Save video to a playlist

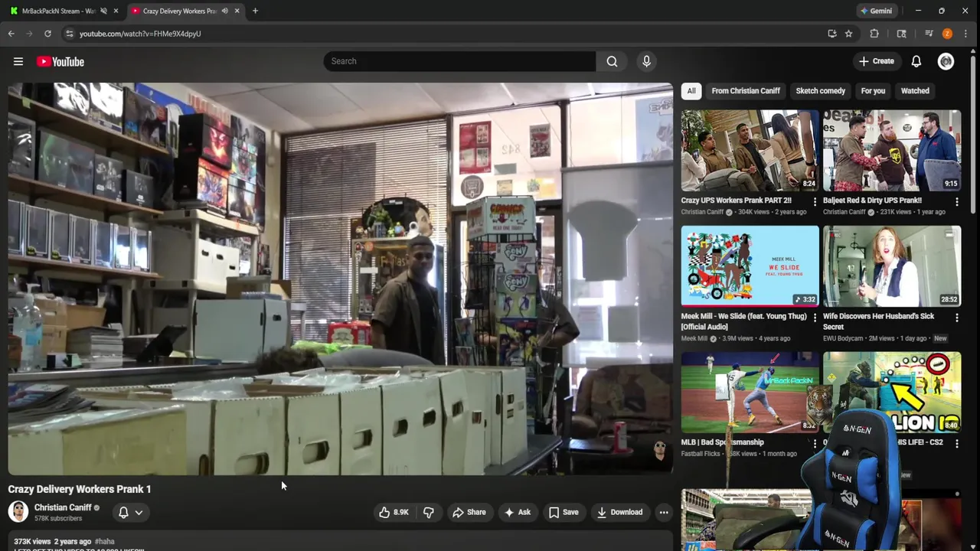[x=563, y=512]
